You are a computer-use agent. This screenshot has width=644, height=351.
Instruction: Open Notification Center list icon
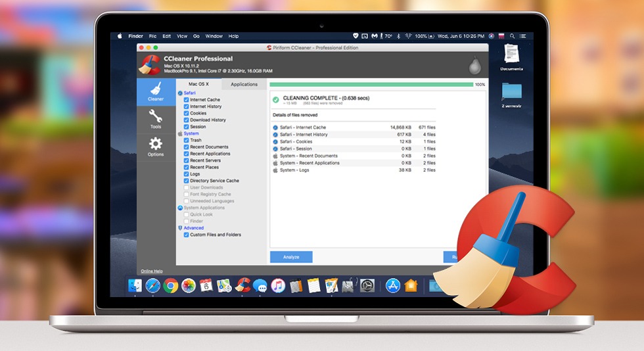(x=523, y=36)
